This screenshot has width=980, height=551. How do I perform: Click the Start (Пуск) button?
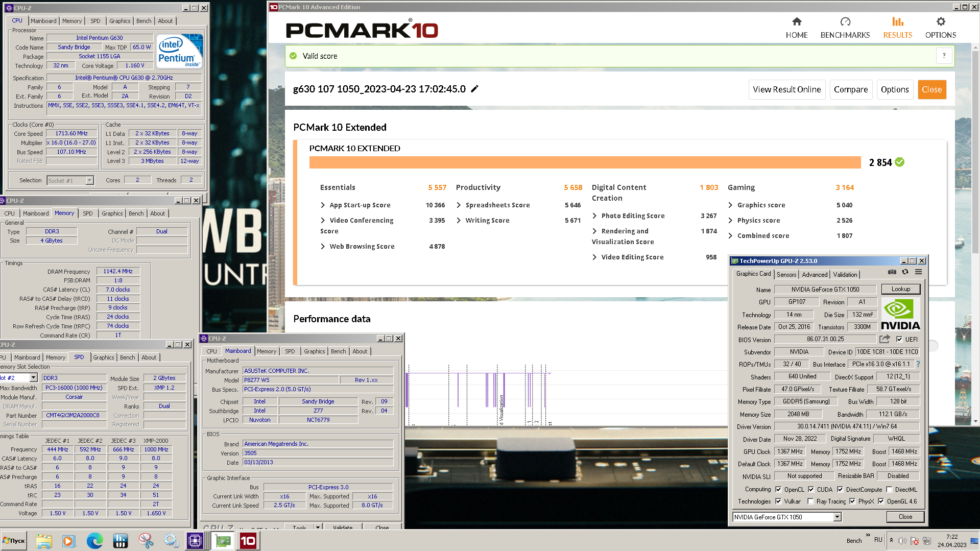(x=14, y=541)
